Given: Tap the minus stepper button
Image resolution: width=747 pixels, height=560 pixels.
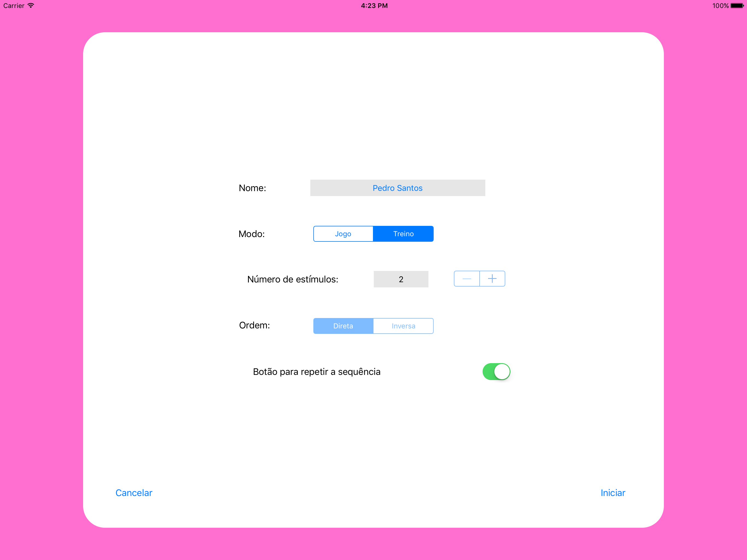Looking at the screenshot, I should 467,279.
